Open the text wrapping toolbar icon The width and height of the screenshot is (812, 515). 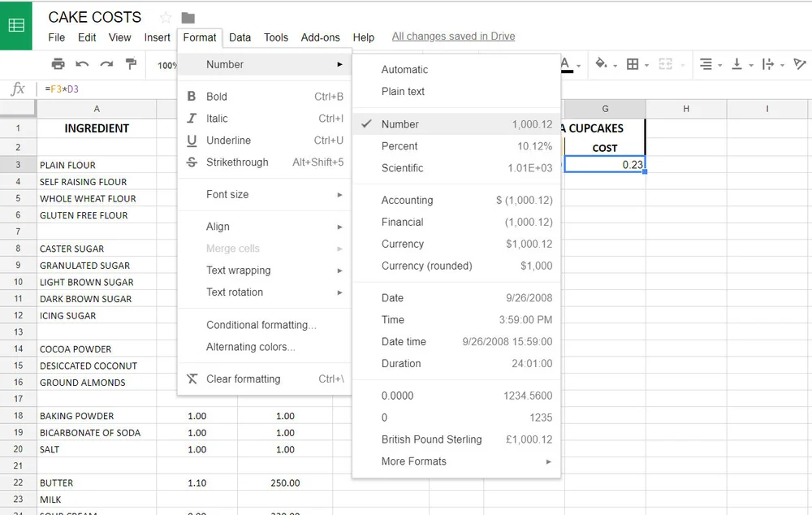pos(768,64)
